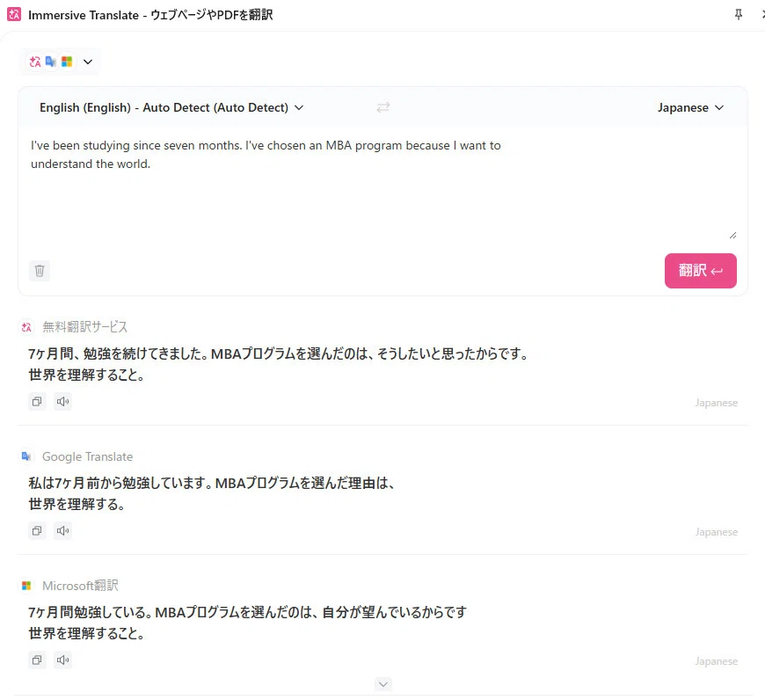Click the translation text starting 7ヶ月間、勉強を続けて
This screenshot has width=765, height=700.
point(279,364)
